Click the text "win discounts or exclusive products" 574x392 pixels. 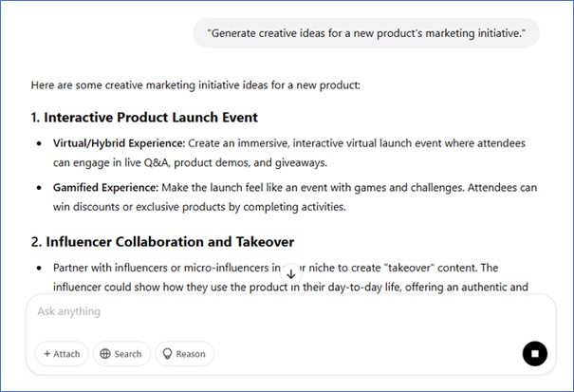coord(139,206)
